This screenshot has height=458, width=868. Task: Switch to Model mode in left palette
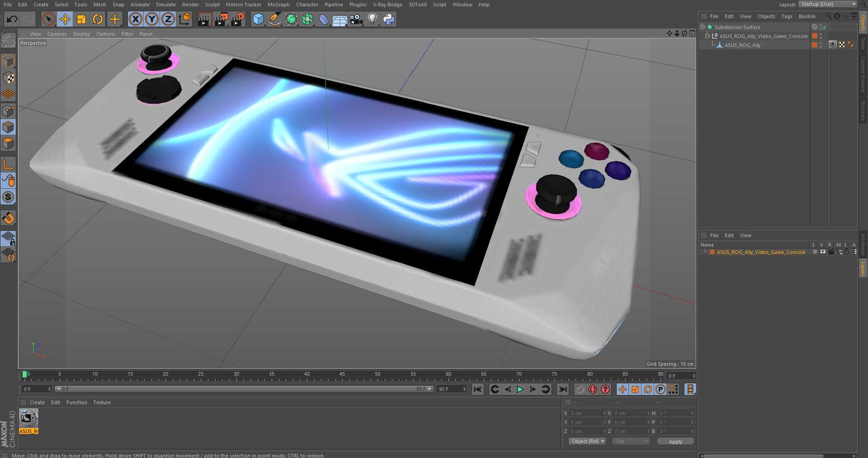pos(8,61)
